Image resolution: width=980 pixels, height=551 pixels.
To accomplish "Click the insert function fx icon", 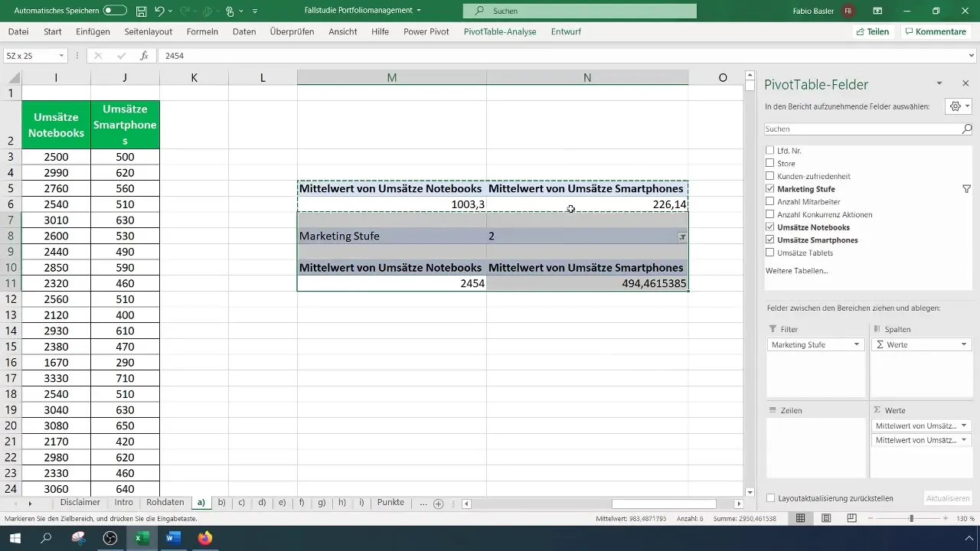I will 143,56.
